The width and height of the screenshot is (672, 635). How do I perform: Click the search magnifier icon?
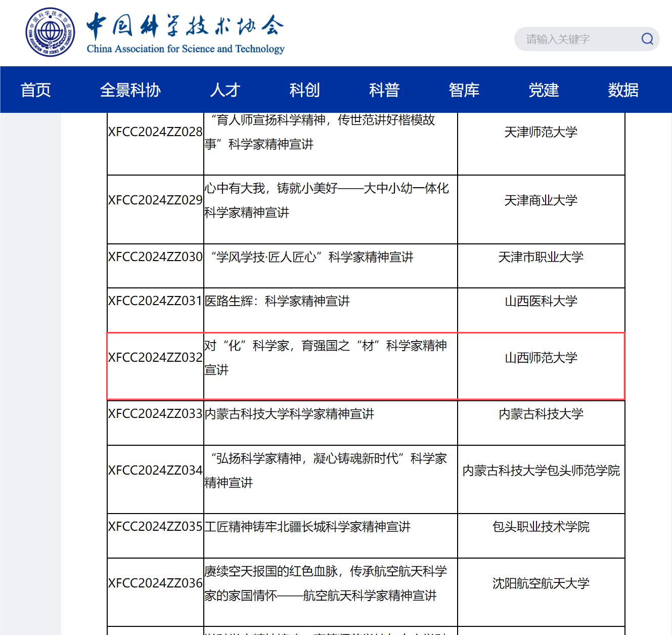pos(647,39)
